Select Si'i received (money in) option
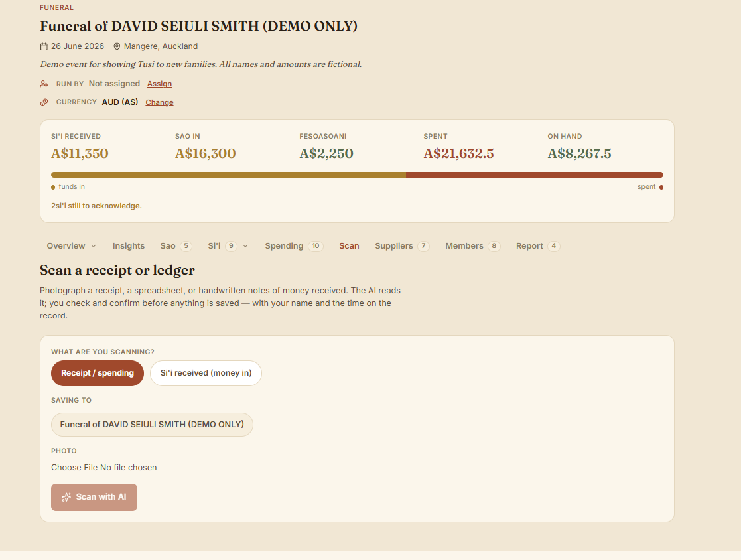Viewport: 741px width, 560px height. [x=206, y=373]
